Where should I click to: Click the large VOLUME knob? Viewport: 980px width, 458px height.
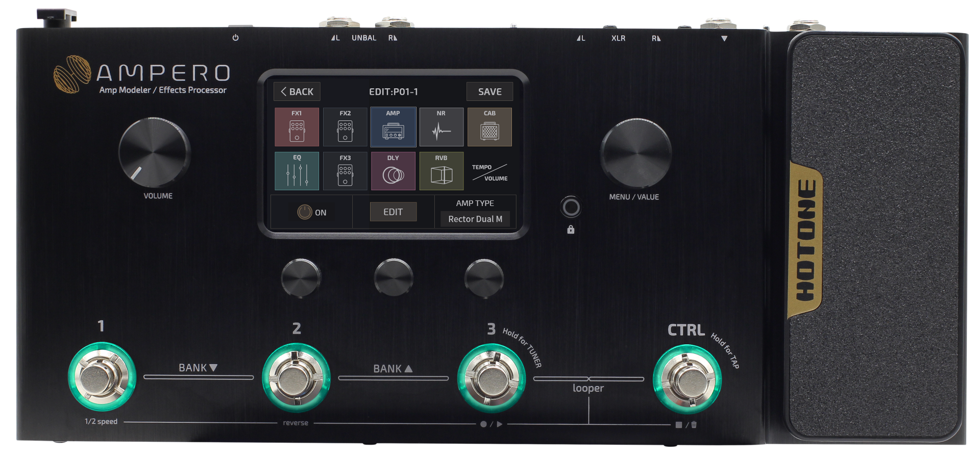154,152
